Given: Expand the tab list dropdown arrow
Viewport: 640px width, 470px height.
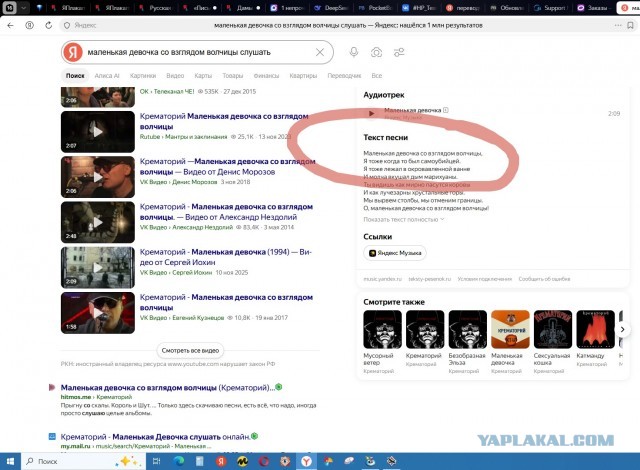Looking at the screenshot, I should click(23, 7).
